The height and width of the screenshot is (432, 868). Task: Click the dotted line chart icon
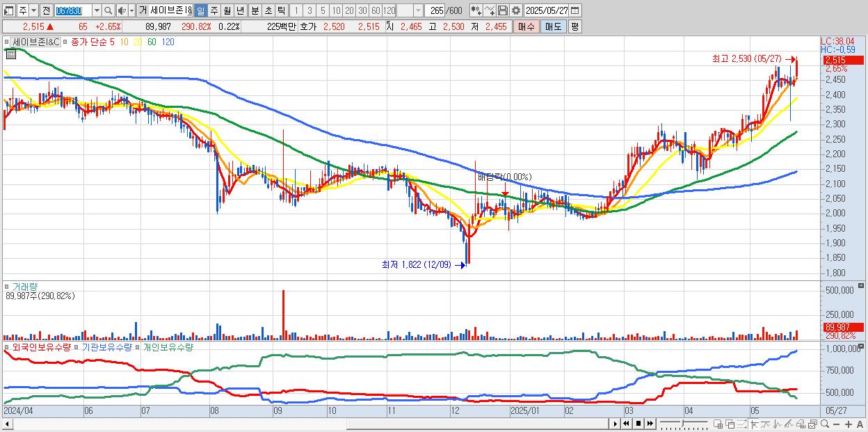741,424
